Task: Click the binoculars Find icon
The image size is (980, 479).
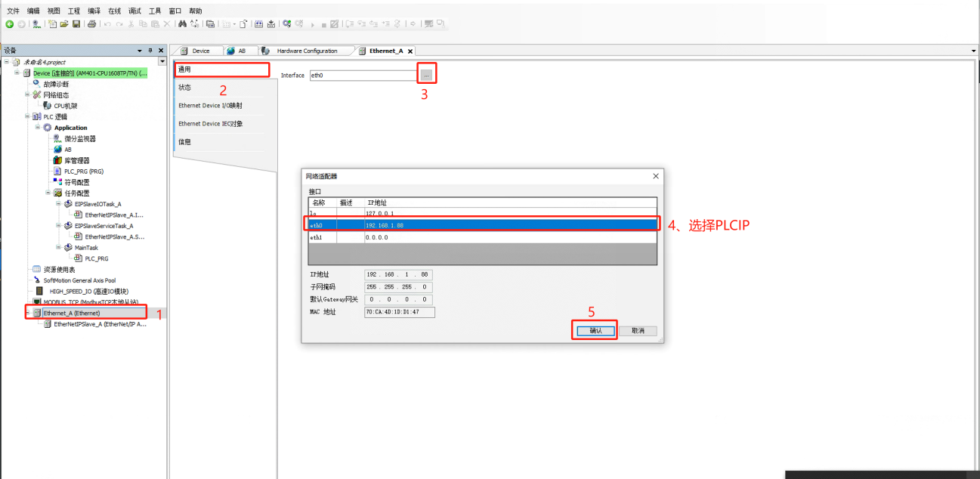Action: 183,24
